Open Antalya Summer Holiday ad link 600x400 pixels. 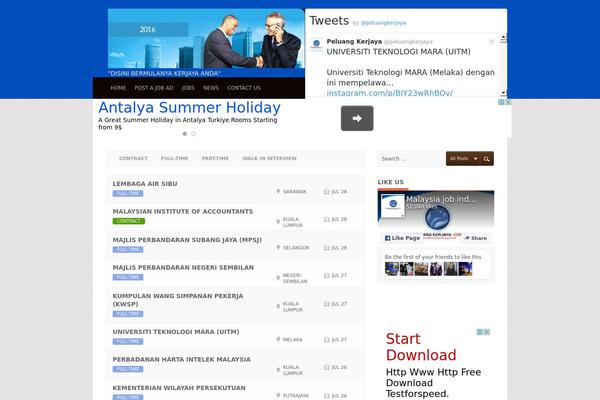[x=189, y=107]
